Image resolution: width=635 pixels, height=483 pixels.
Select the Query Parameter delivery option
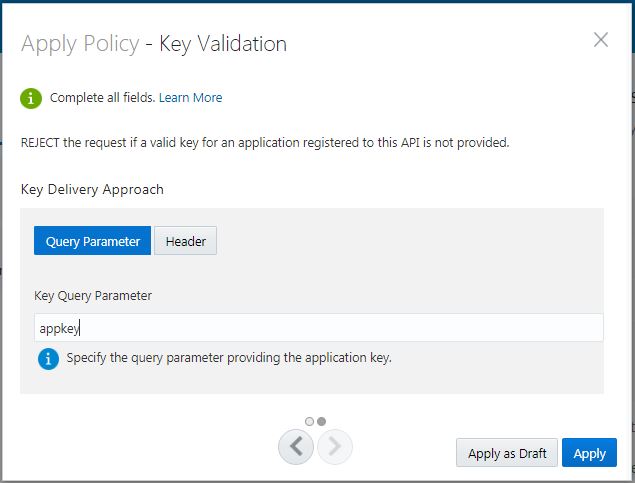[x=92, y=241]
